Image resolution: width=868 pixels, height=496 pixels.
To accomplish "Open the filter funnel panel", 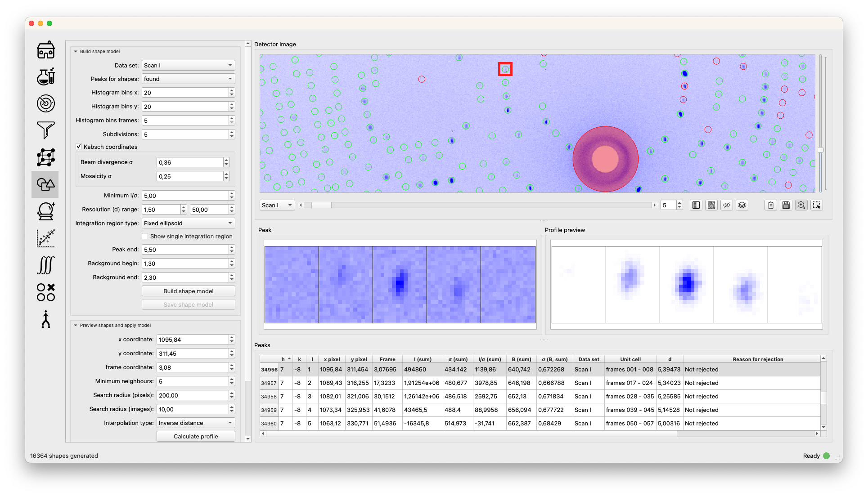I will pyautogui.click(x=45, y=130).
